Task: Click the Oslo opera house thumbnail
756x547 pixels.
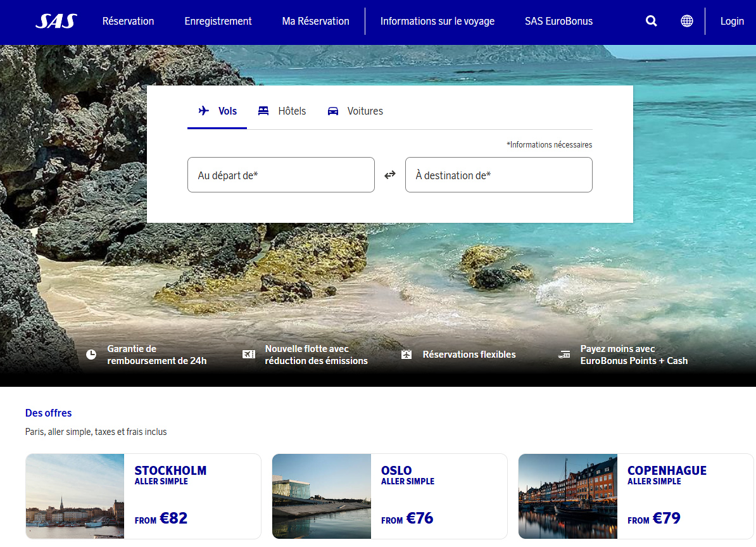Action: pos(321,496)
